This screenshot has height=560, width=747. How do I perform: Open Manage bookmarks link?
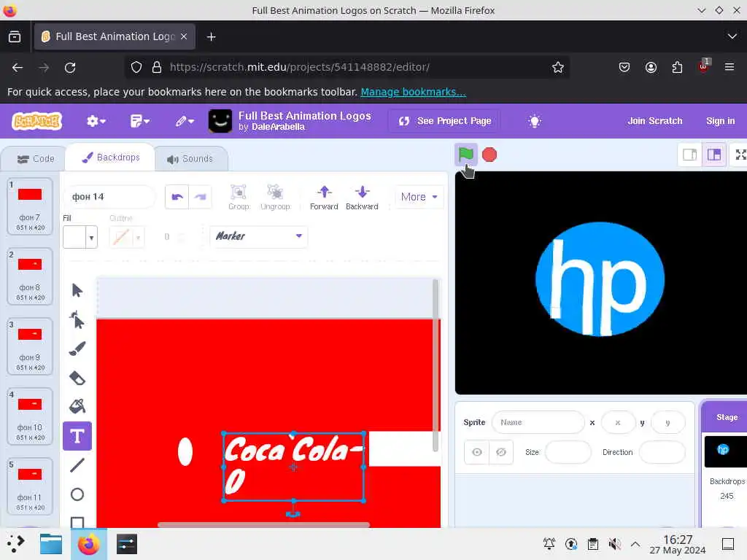tap(413, 92)
